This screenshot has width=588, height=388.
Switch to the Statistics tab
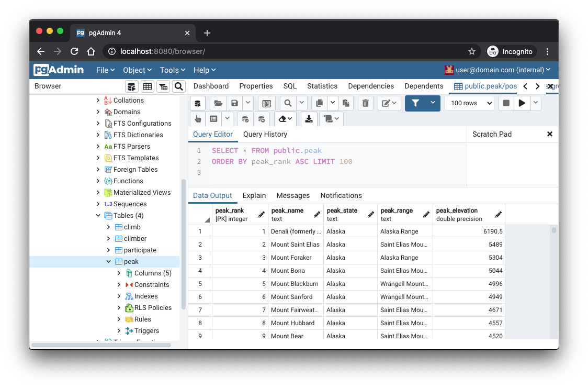(322, 86)
